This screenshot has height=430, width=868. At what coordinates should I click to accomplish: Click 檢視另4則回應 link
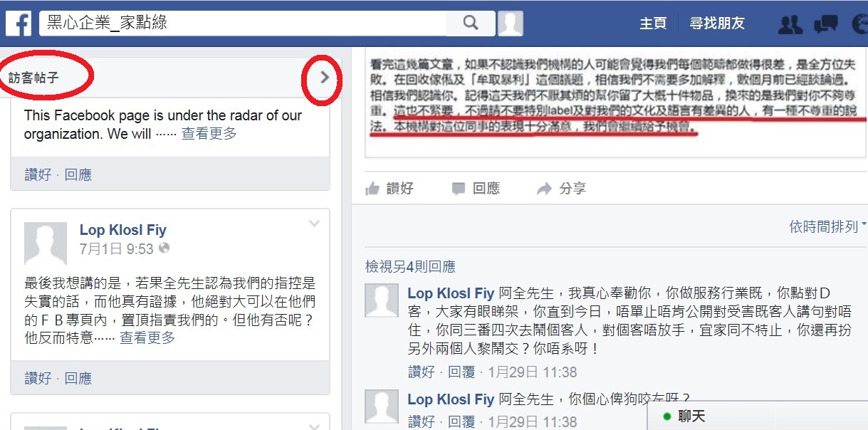(410, 267)
